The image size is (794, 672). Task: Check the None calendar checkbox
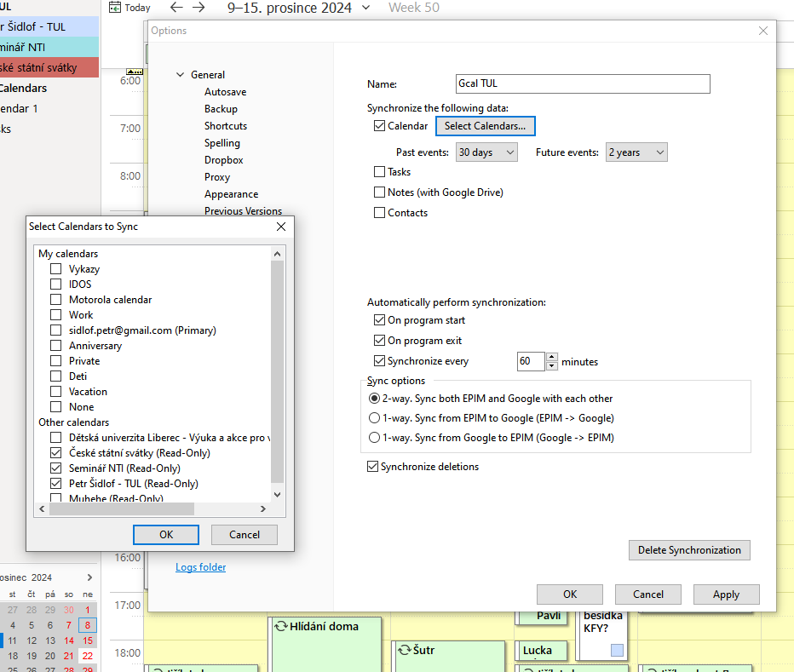[x=55, y=406]
